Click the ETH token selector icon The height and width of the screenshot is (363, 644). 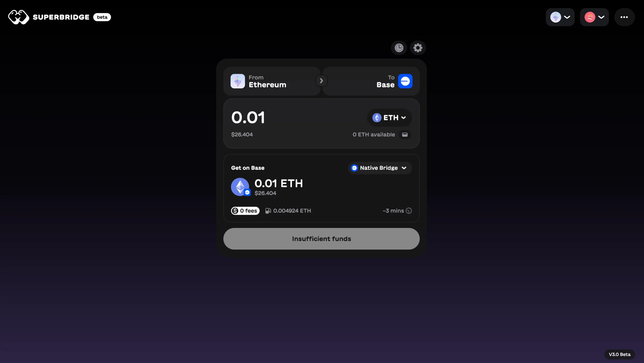(376, 117)
